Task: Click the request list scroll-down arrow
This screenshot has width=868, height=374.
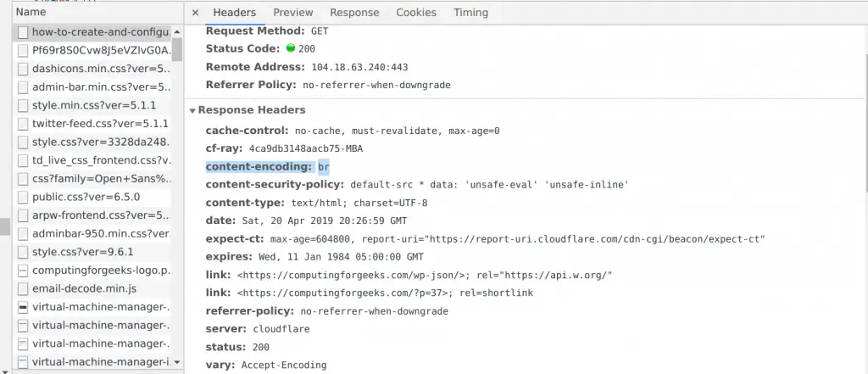Action: pyautogui.click(x=177, y=362)
